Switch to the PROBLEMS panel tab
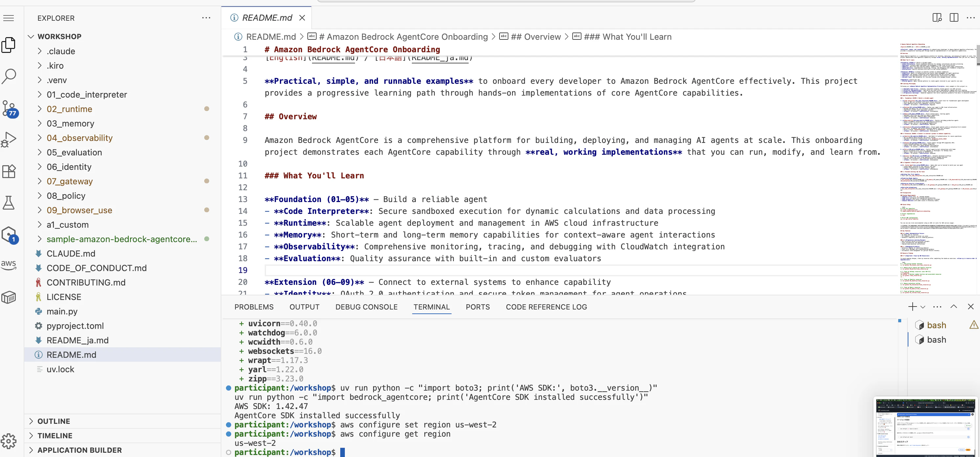Image resolution: width=980 pixels, height=457 pixels. click(254, 307)
